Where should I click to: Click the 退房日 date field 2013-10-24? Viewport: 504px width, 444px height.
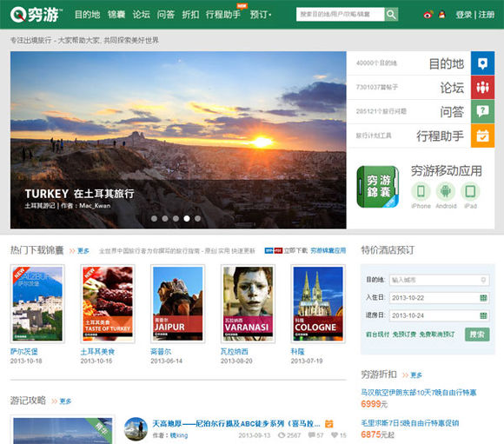click(x=439, y=315)
